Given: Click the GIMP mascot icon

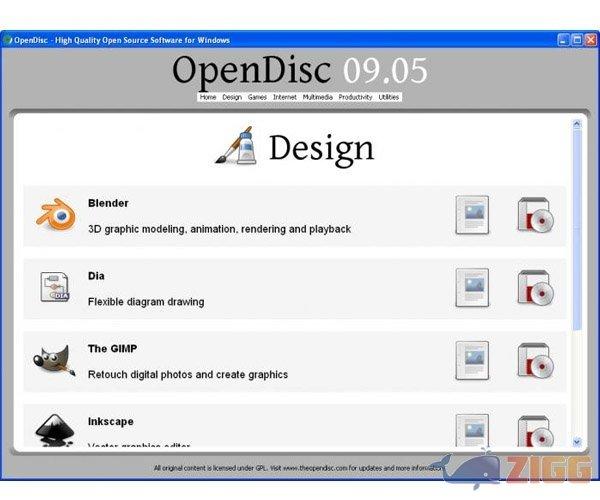Looking at the screenshot, I should [55, 360].
